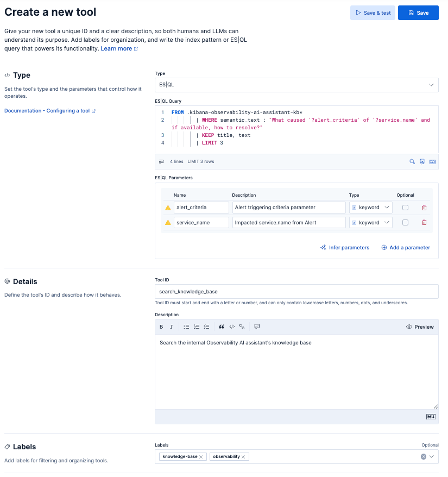Toggle bold formatting in the description editor
Image resolution: width=448 pixels, height=477 pixels.
[161, 327]
